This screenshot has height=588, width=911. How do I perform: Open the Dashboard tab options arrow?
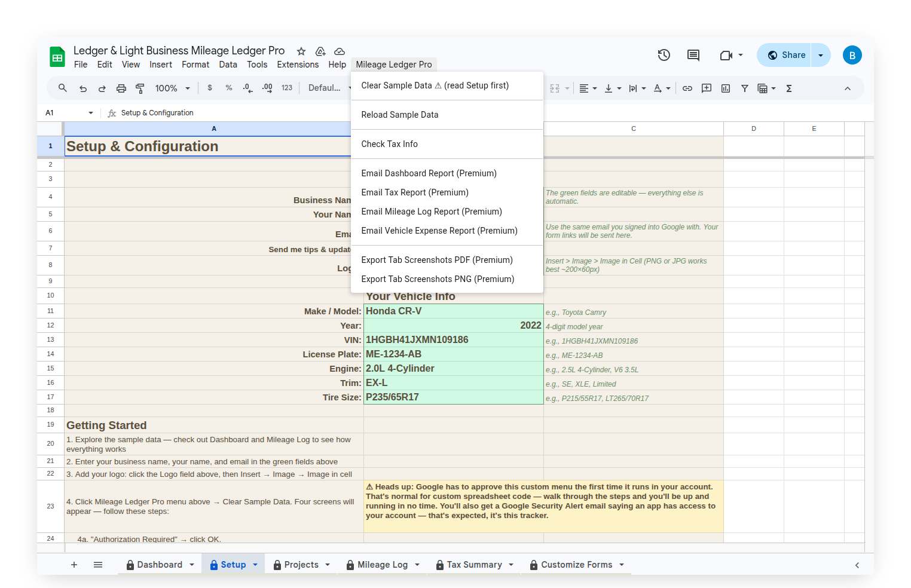click(192, 565)
